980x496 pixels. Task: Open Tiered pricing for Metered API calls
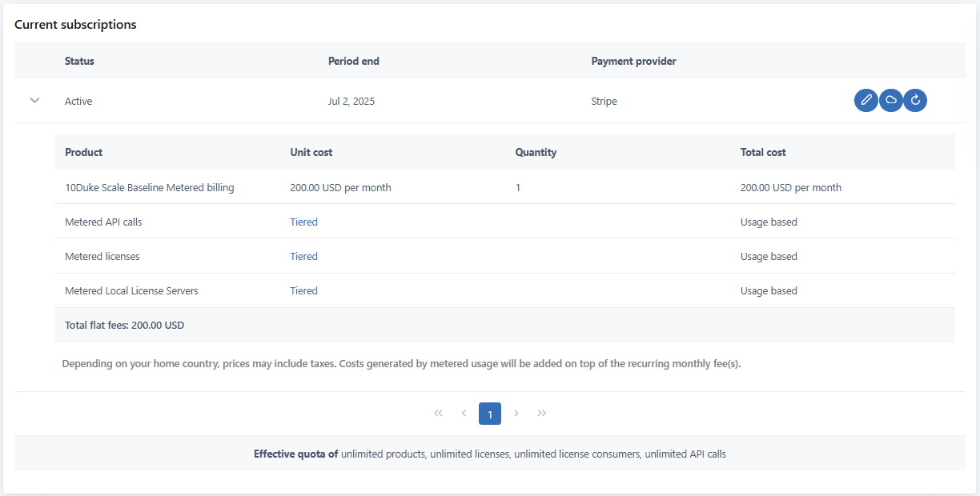point(303,222)
